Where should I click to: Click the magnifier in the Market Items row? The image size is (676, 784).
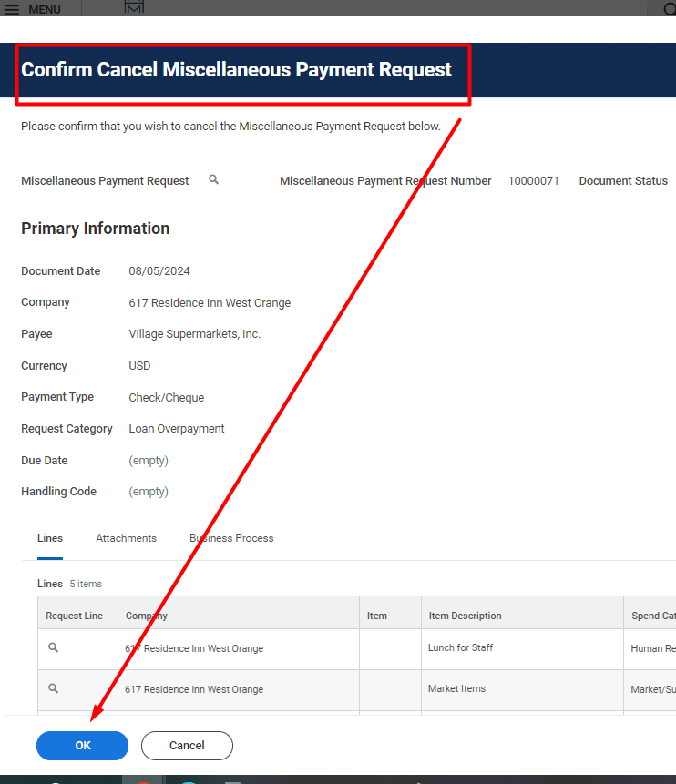click(53, 688)
